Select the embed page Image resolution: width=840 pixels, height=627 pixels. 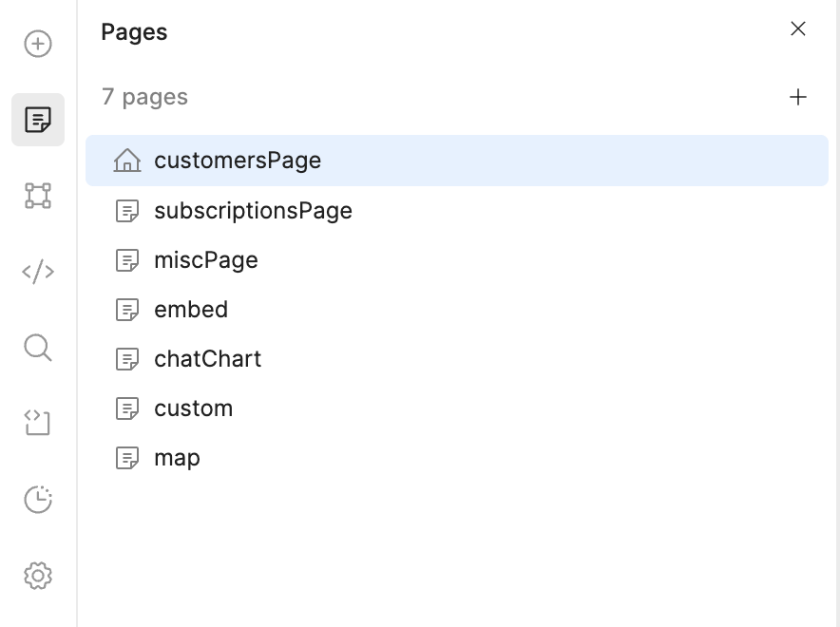[x=457, y=310]
